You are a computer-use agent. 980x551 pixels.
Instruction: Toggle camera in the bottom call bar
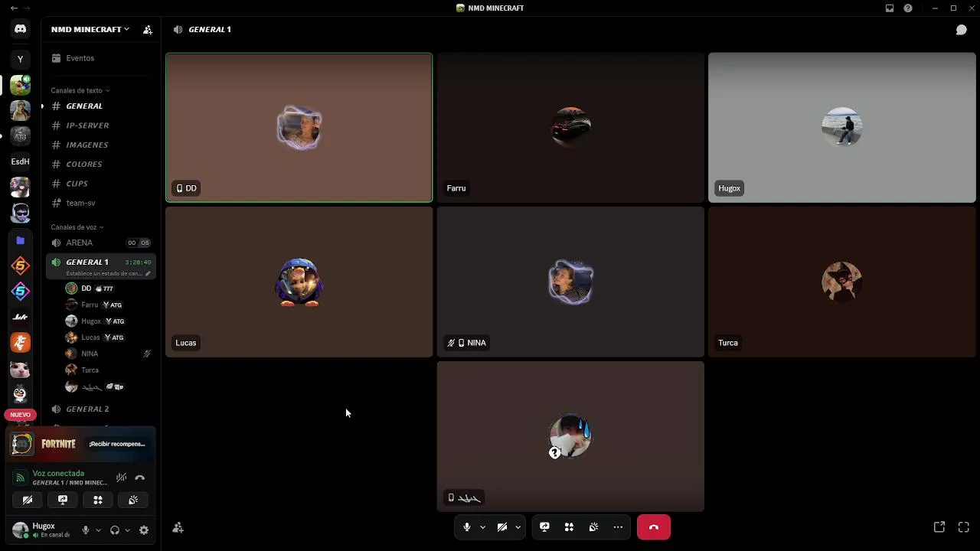tap(502, 527)
